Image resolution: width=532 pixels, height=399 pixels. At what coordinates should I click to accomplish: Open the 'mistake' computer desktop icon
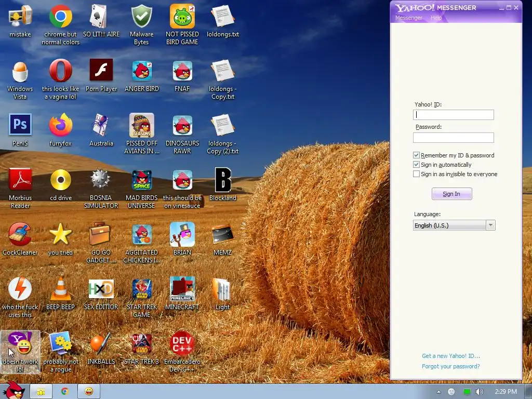pos(20,17)
